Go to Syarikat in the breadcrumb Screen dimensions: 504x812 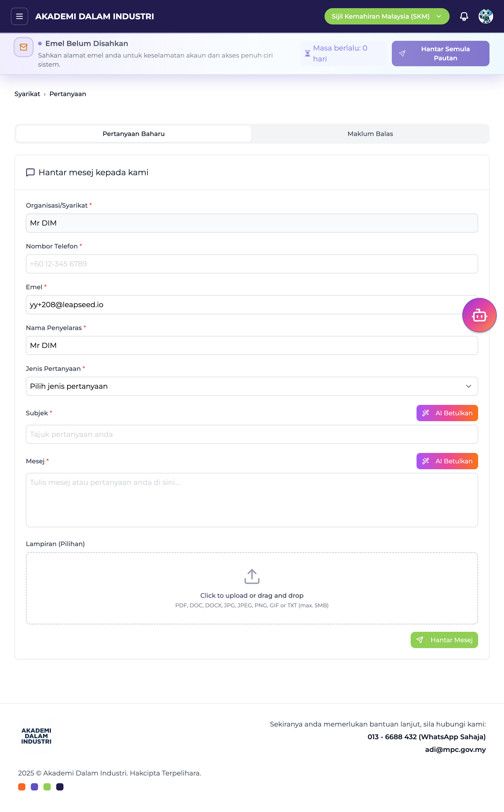pos(27,94)
